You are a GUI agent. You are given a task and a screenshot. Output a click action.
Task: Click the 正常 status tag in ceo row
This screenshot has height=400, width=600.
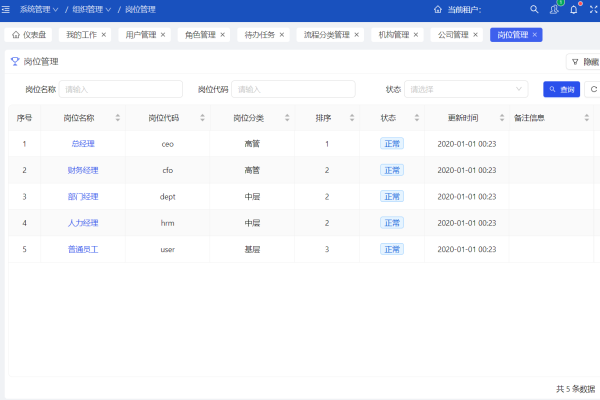(x=392, y=144)
